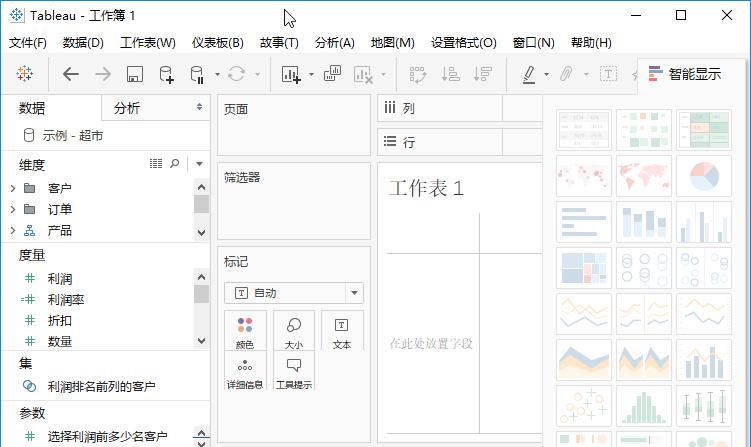Open the 工作表(W) menu
The width and height of the screenshot is (751, 447).
click(148, 43)
